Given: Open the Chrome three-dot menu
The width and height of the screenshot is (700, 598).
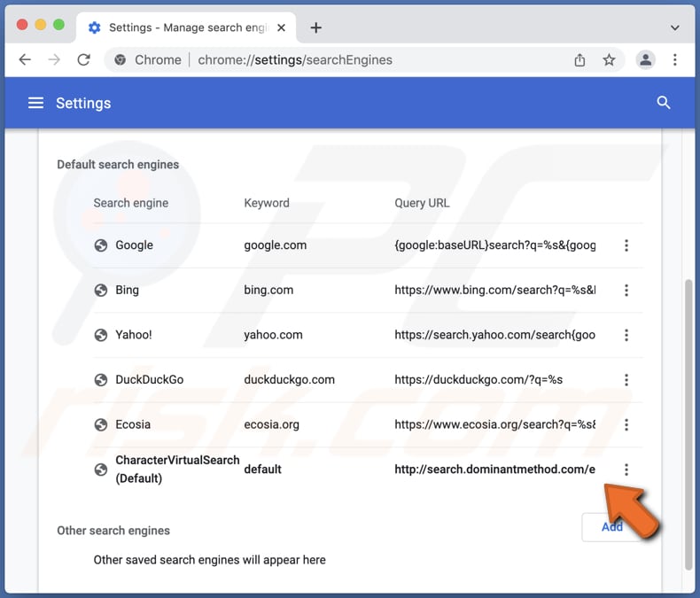Looking at the screenshot, I should [x=674, y=59].
